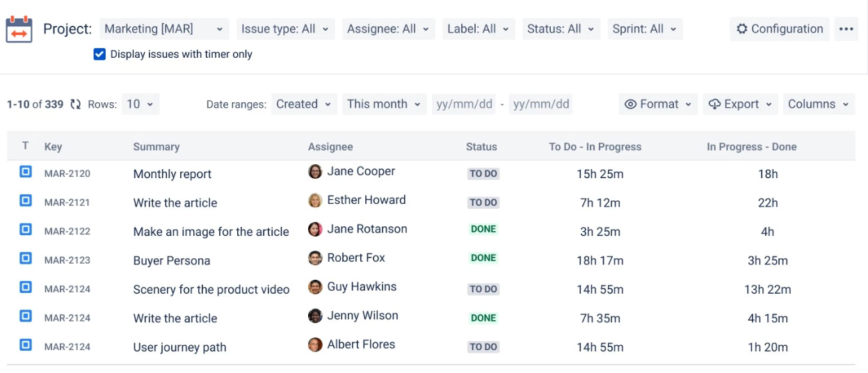This screenshot has width=868, height=373.
Task: Click Robert Fox's avatar
Action: pyautogui.click(x=315, y=258)
